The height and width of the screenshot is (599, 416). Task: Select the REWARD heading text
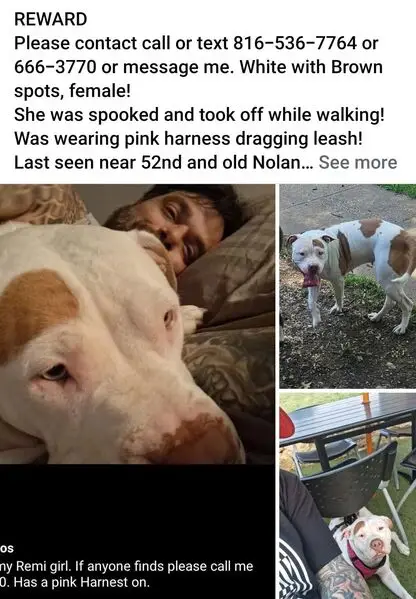pyautogui.click(x=50, y=19)
